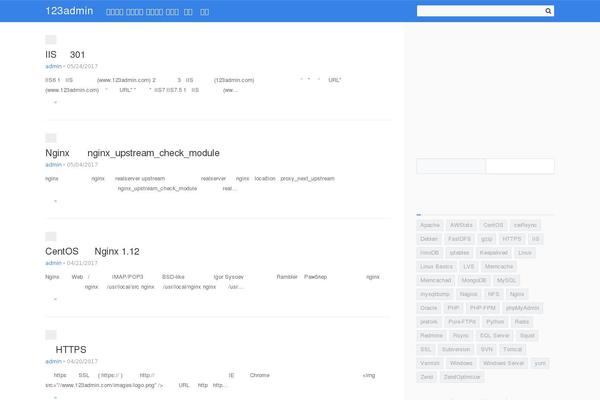This screenshot has width=600, height=400.
Task: Select the Keepalived tag
Action: click(494, 253)
